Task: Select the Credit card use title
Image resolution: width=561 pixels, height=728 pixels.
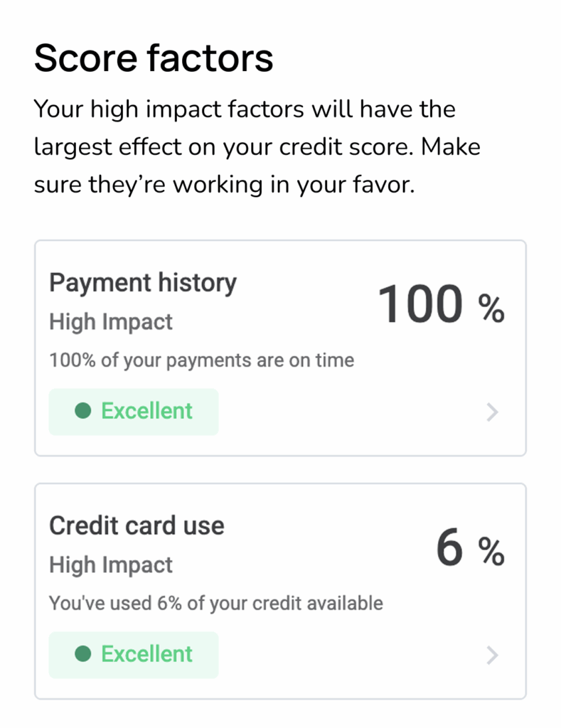Action: (137, 526)
